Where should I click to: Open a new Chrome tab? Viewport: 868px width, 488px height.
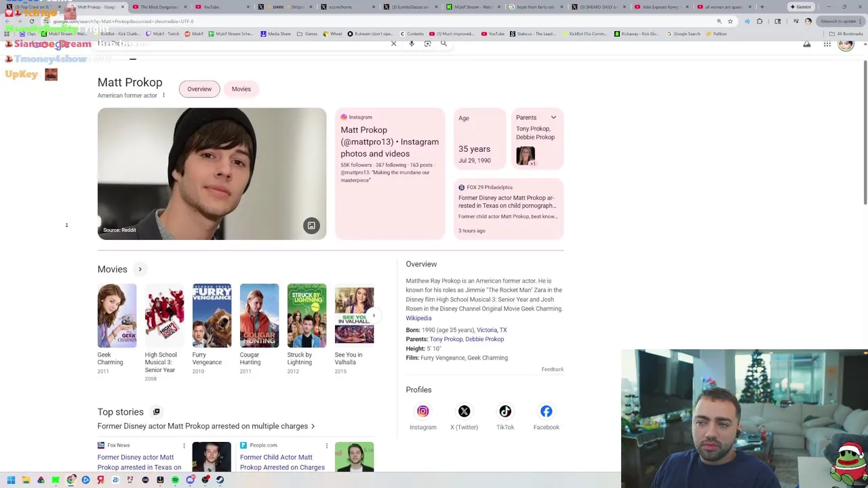click(x=762, y=7)
